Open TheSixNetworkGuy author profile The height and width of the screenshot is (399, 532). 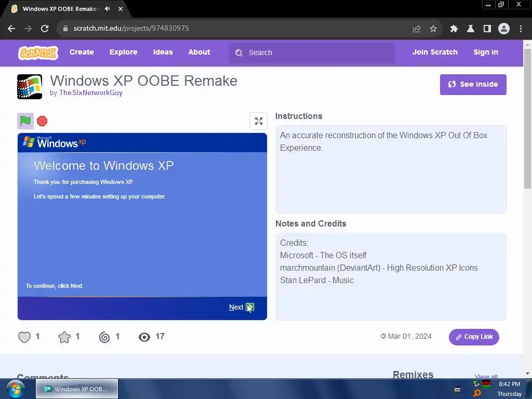tap(90, 92)
